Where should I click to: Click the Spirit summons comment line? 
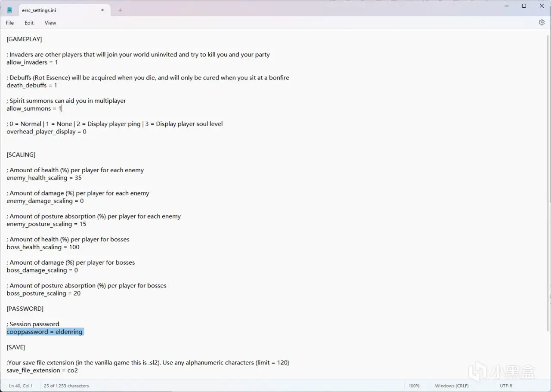(66, 101)
